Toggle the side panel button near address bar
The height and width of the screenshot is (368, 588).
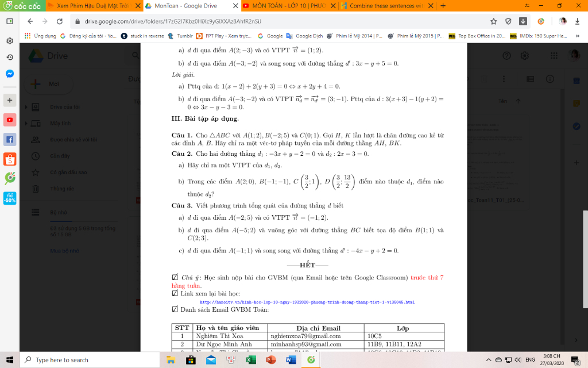[10, 21]
